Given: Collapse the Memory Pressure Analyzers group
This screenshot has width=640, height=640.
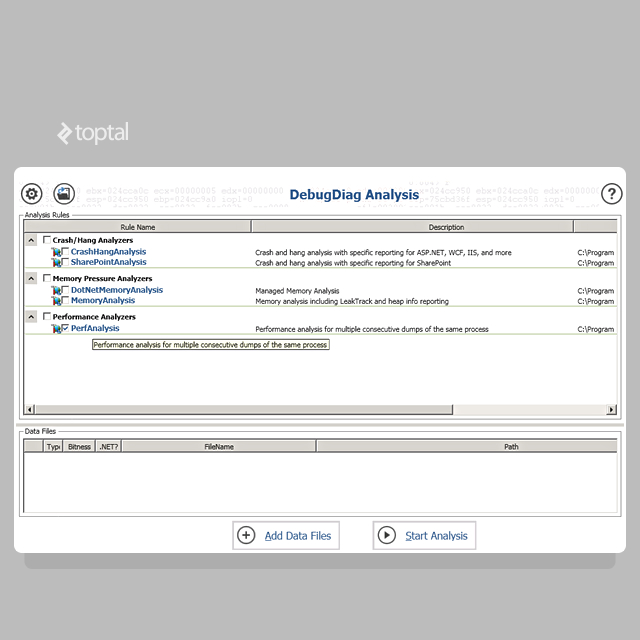Looking at the screenshot, I should [x=31, y=278].
